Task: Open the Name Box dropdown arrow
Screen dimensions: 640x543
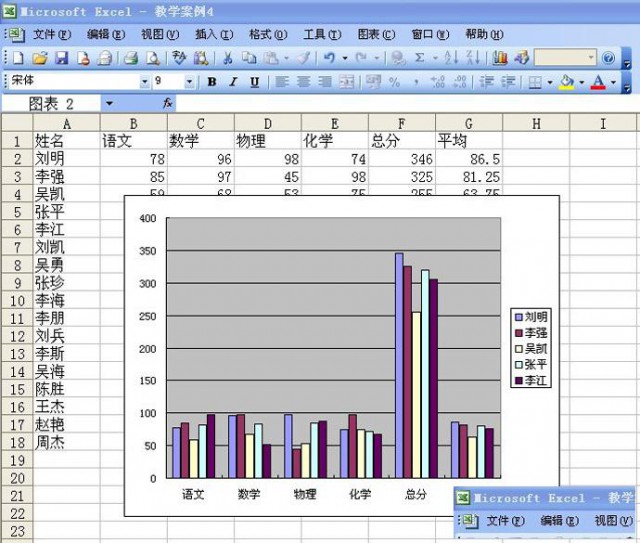Action: point(109,103)
